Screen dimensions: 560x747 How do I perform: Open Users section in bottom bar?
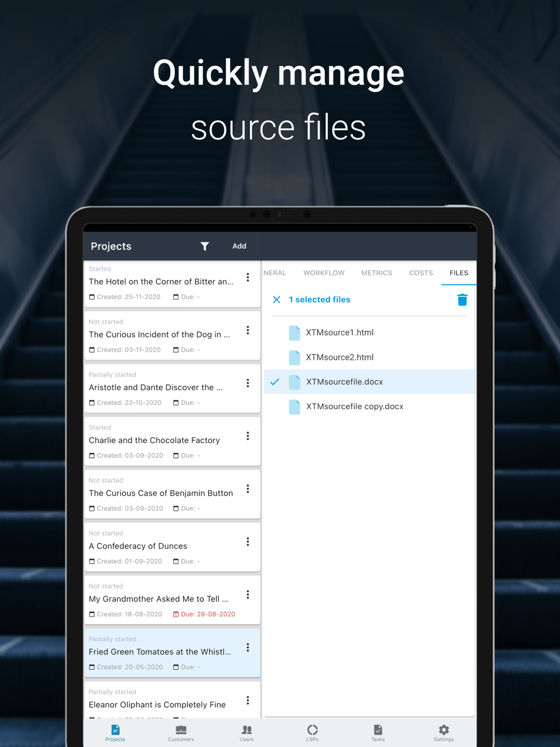[x=246, y=733]
